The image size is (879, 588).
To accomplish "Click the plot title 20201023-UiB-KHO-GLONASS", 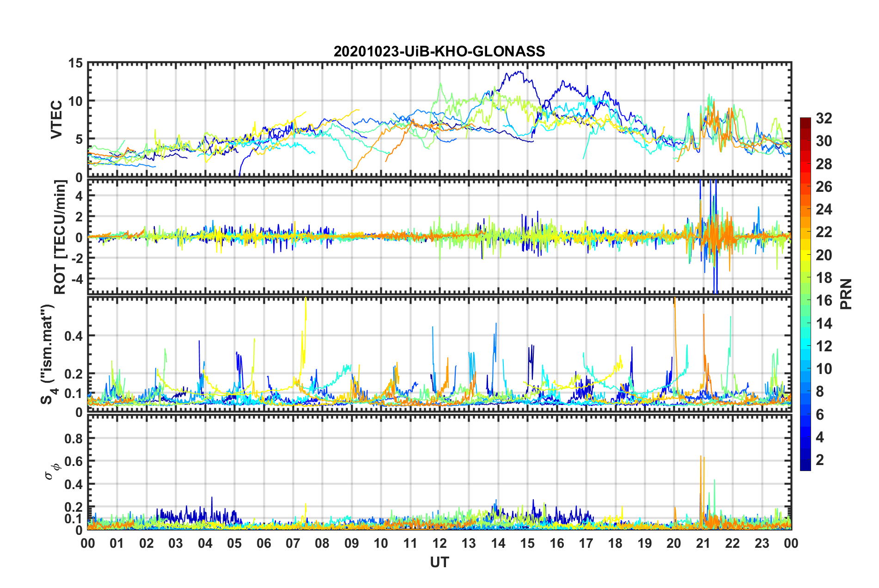I will [439, 51].
